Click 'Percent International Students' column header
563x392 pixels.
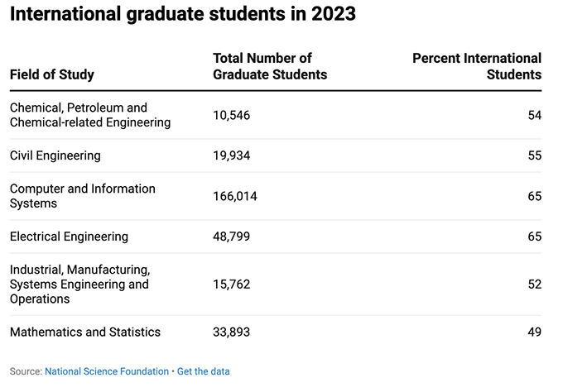coord(477,66)
